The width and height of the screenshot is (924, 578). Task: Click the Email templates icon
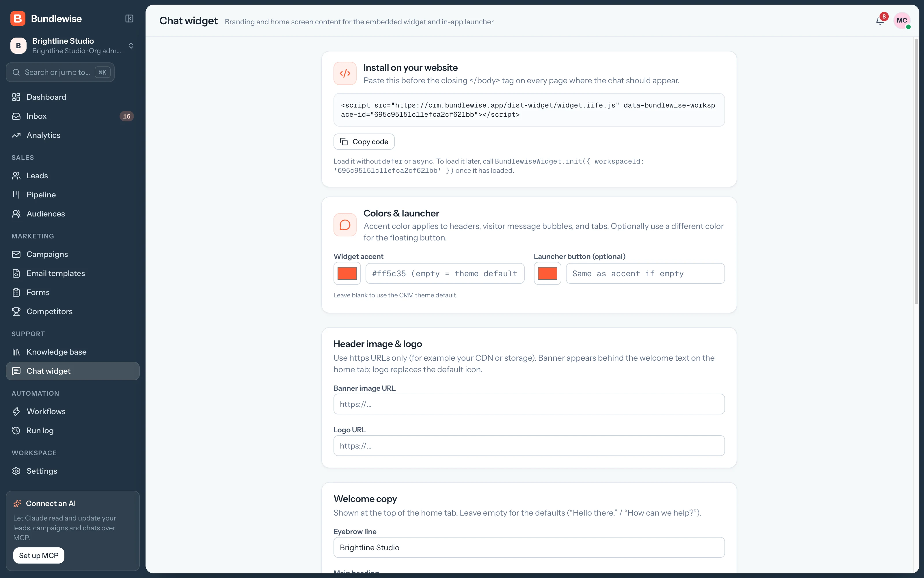[x=16, y=273]
